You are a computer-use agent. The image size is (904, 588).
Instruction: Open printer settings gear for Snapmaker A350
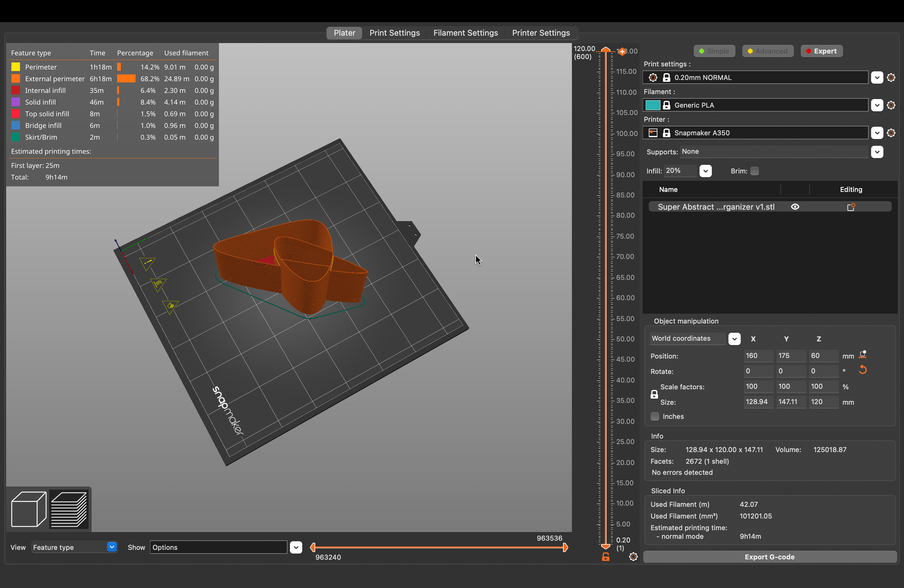point(891,133)
